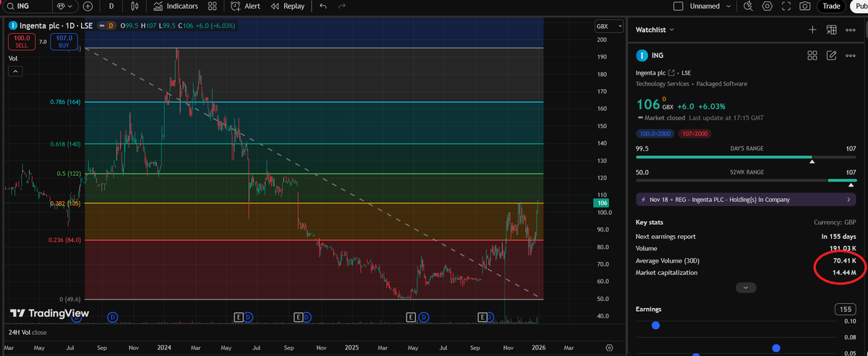Viewport: 868px width, 356px height.
Task: Click the 107×2000 ask pill
Action: tap(694, 133)
